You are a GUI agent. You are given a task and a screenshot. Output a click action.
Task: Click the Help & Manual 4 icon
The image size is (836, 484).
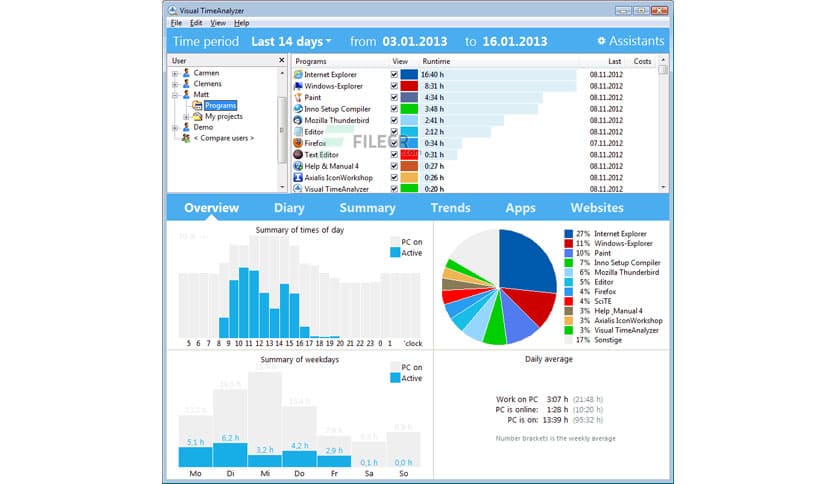point(298,166)
